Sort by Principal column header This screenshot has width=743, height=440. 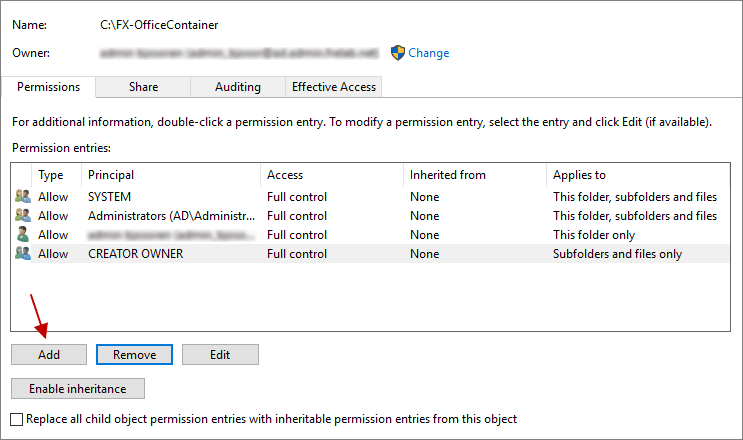170,175
